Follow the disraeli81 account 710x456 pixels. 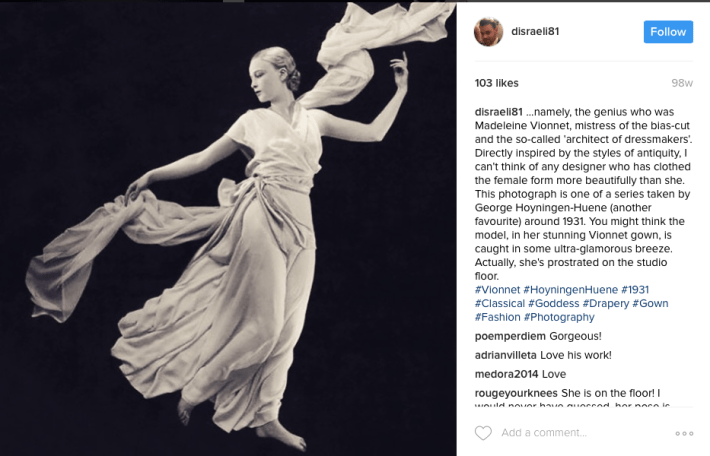coord(668,32)
